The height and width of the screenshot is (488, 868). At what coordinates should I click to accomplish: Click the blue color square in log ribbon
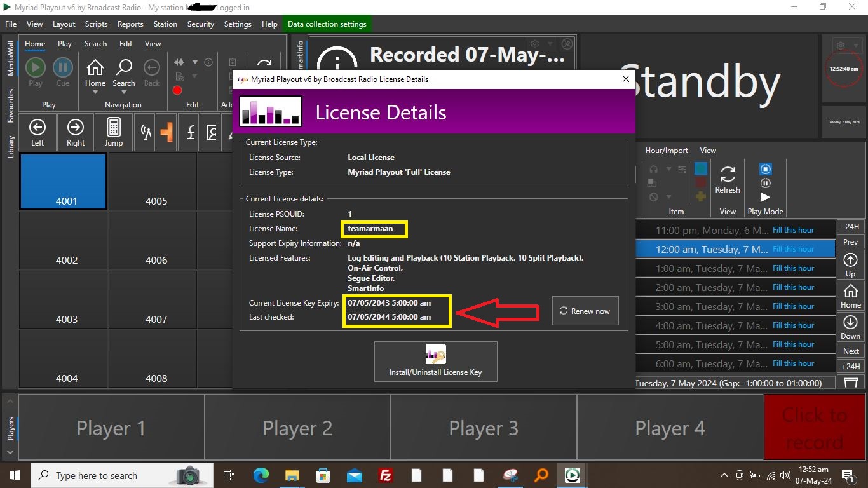(x=701, y=169)
